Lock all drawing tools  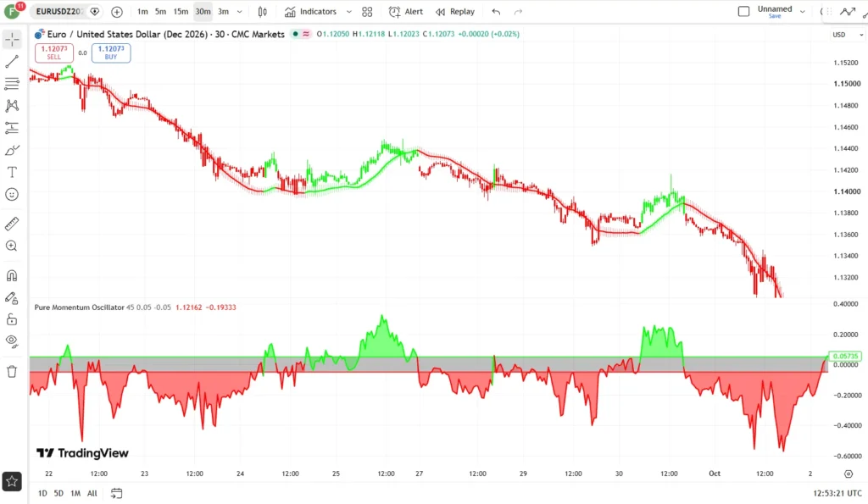click(x=12, y=320)
